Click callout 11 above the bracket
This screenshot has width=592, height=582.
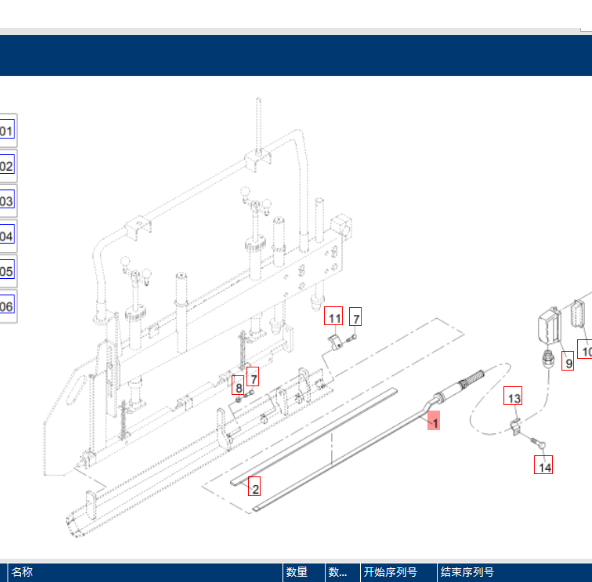pyautogui.click(x=334, y=316)
